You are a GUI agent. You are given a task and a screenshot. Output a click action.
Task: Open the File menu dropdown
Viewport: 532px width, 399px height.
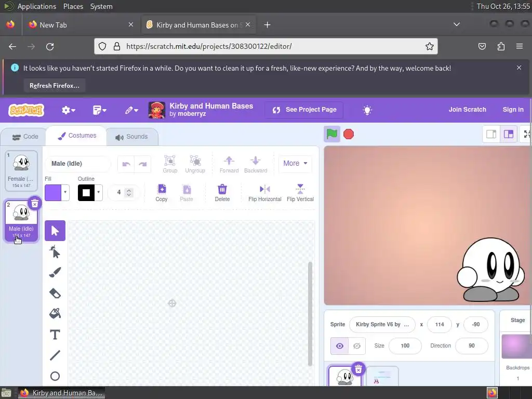point(99,110)
